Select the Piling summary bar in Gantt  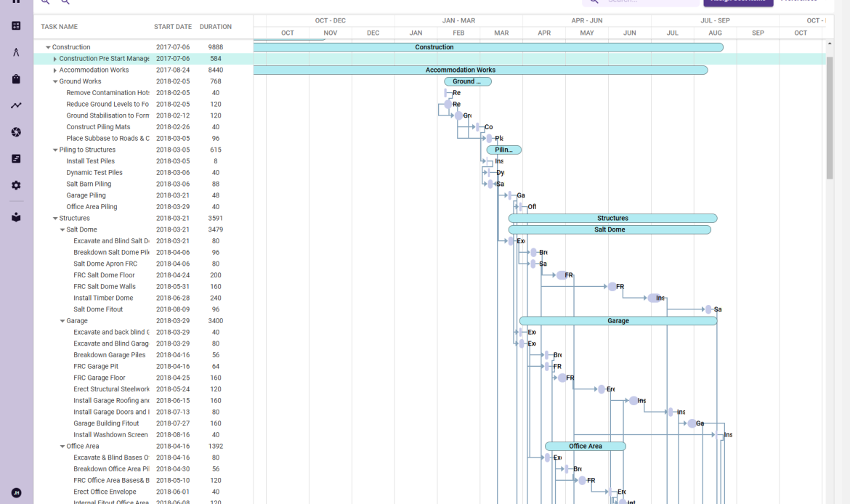click(504, 150)
